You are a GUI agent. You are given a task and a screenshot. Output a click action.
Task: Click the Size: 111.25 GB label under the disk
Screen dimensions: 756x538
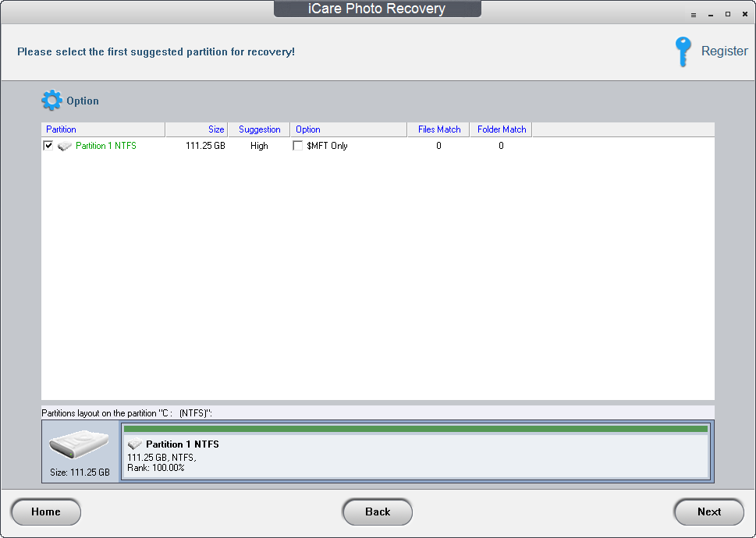80,473
